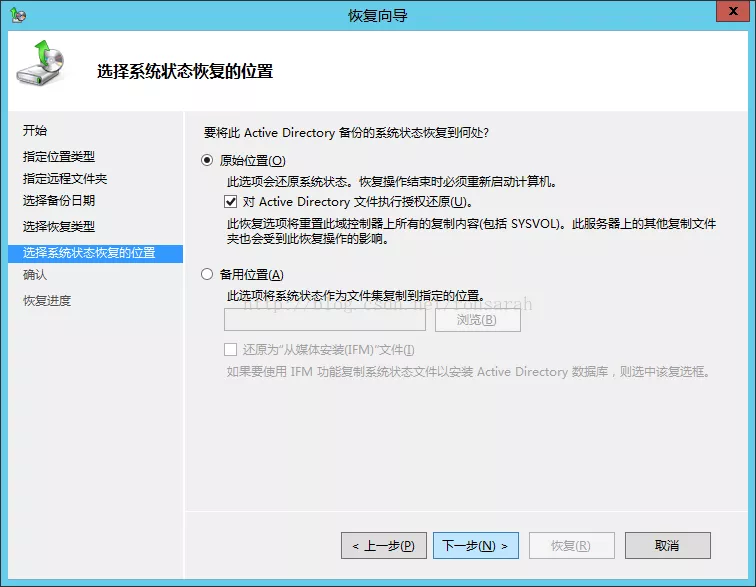This screenshot has width=756, height=587.
Task: Click the Recovery Wizard title bar icon
Action: (x=19, y=15)
